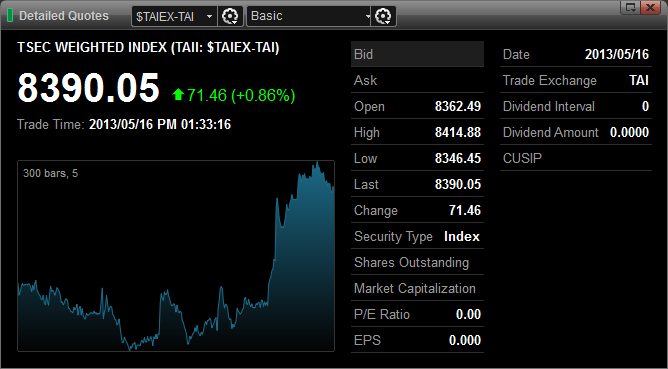Open layout settings gear next to Basic
Image resolution: width=668 pixels, height=369 pixels.
pos(383,16)
